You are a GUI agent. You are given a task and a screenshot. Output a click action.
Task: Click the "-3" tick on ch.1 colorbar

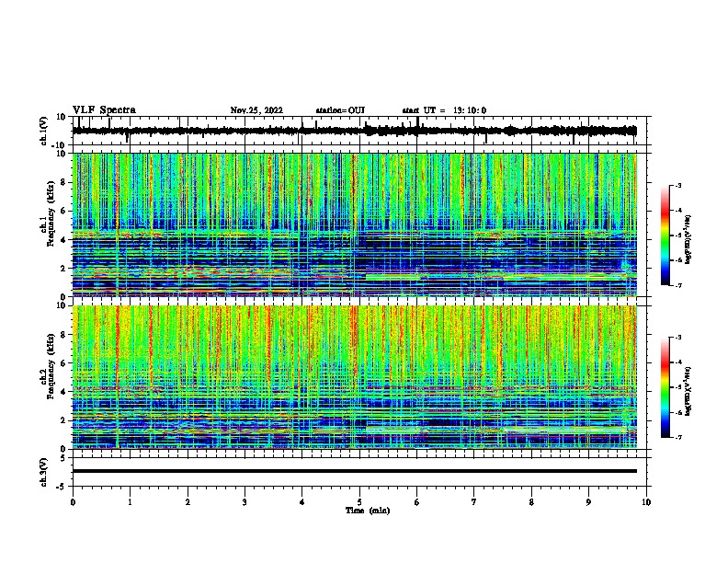point(678,185)
